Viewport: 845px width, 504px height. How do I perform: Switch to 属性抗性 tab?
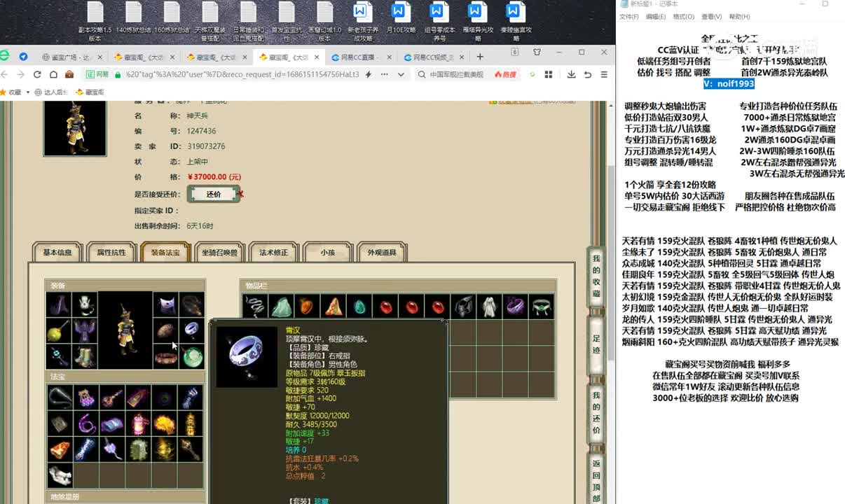pos(111,253)
